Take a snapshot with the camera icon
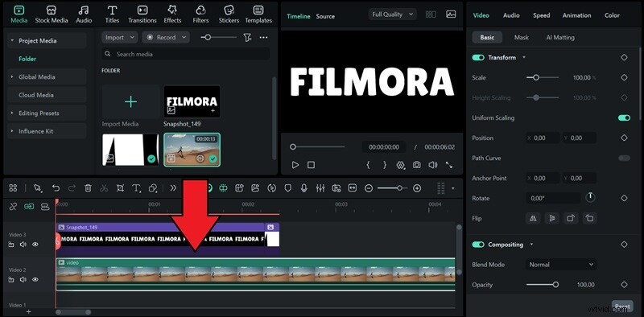The height and width of the screenshot is (317, 644). point(416,165)
